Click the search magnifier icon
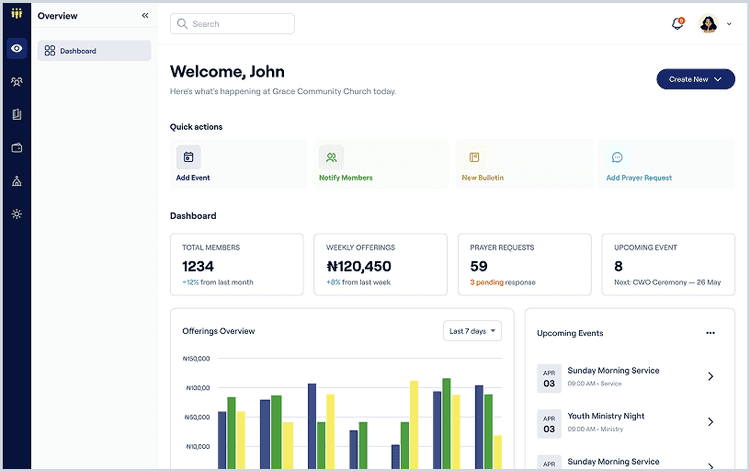The image size is (750, 472). pyautogui.click(x=182, y=24)
